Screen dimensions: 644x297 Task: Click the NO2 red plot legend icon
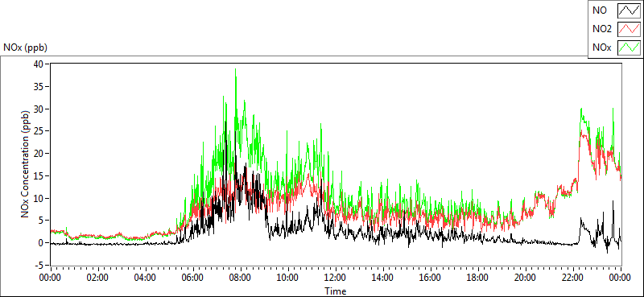coord(630,29)
